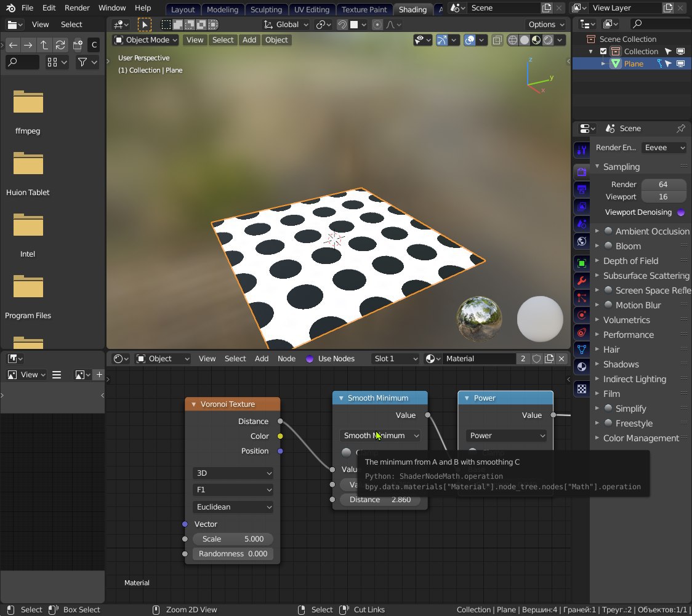692x616 pixels.
Task: Toggle Use Nodes in shader editor
Action: click(310, 359)
